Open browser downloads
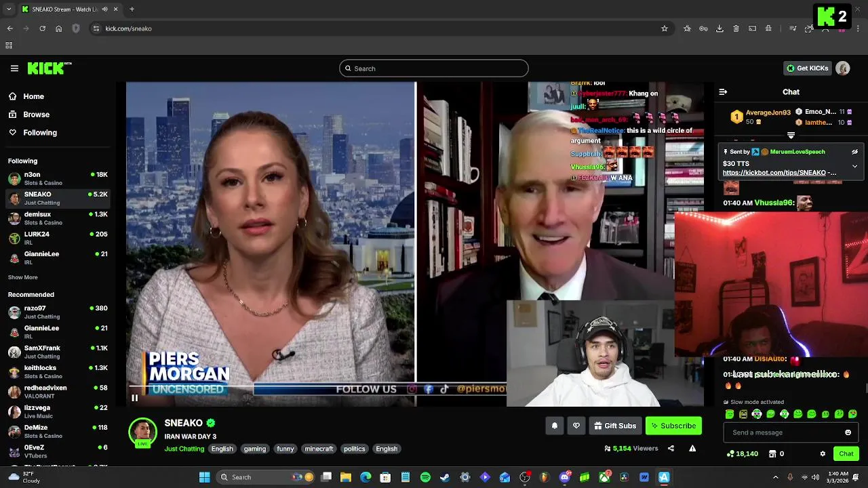 tap(719, 28)
